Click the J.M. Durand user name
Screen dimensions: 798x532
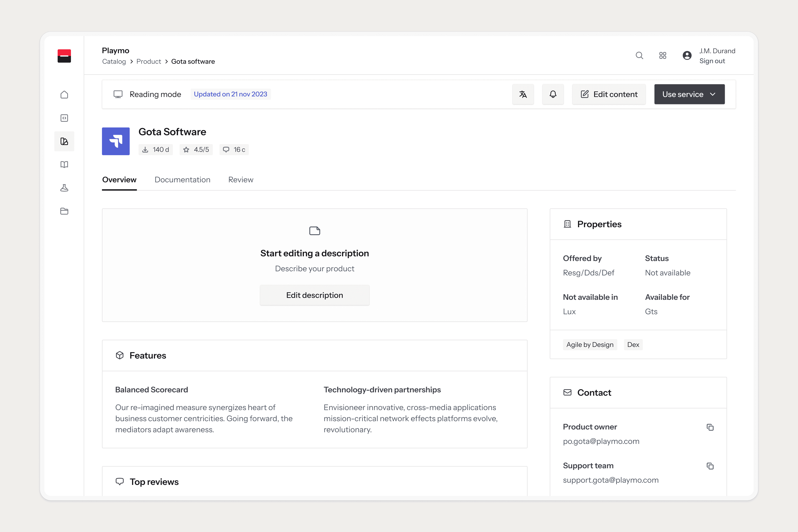717,51
